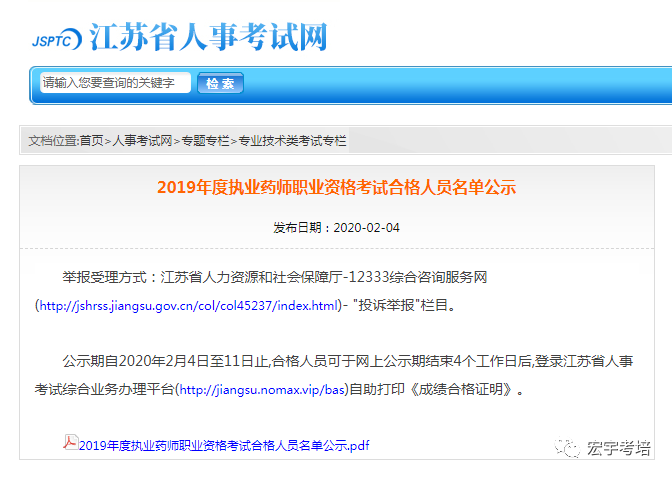Click the 江苏省人事考试网 site title

[208, 37]
